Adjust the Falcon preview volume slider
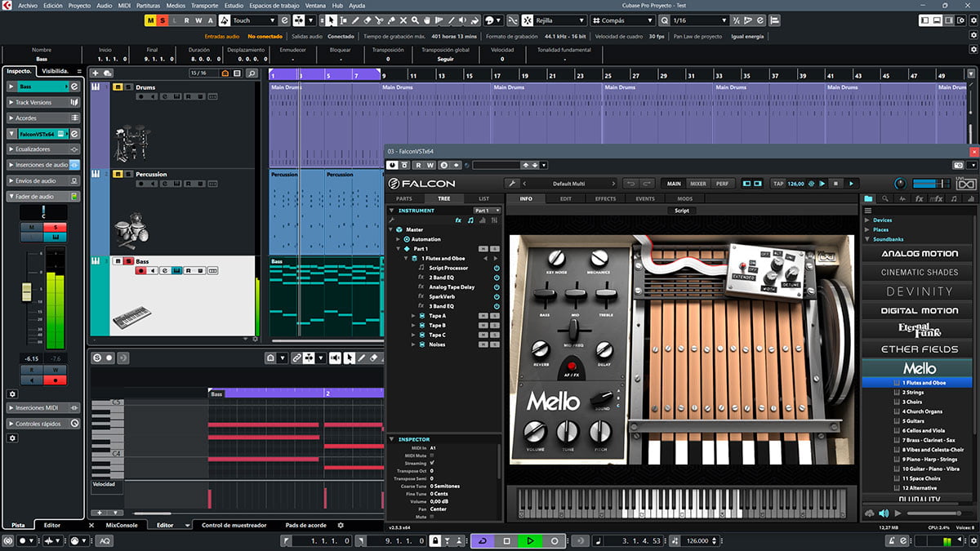980x551 pixels. (941, 513)
